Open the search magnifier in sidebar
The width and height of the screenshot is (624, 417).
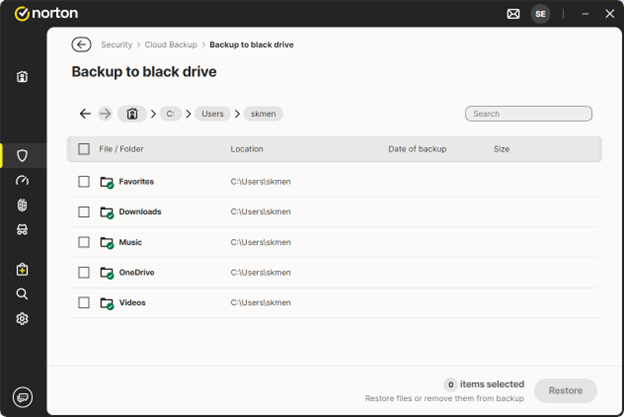pos(22,294)
